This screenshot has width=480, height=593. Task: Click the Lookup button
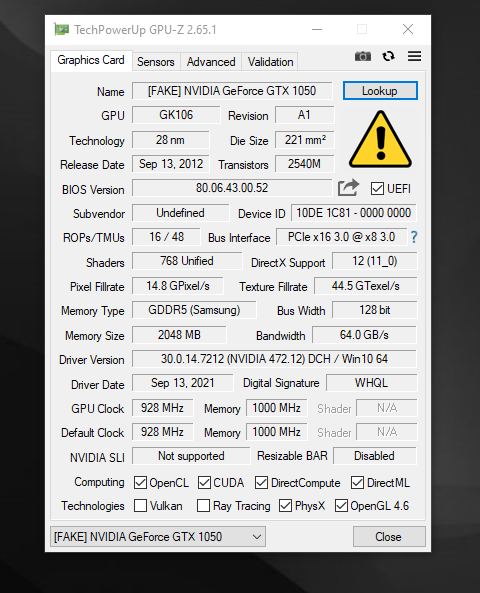380,91
